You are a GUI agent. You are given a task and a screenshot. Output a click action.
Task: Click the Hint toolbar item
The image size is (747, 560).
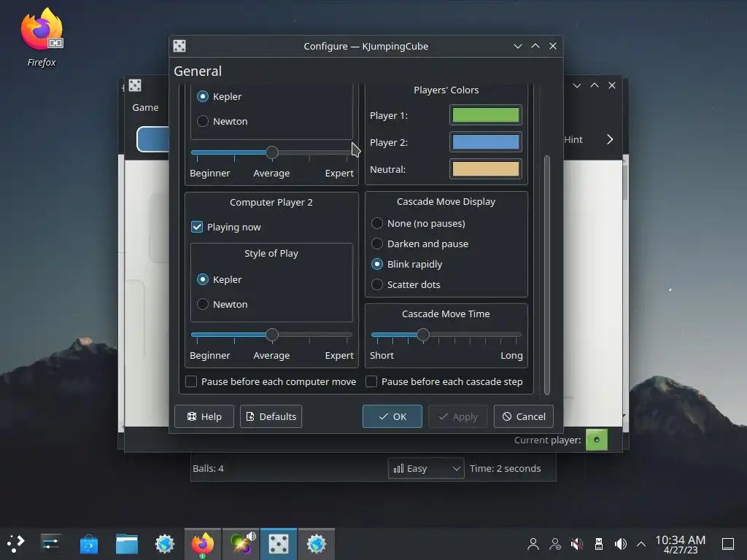click(573, 139)
